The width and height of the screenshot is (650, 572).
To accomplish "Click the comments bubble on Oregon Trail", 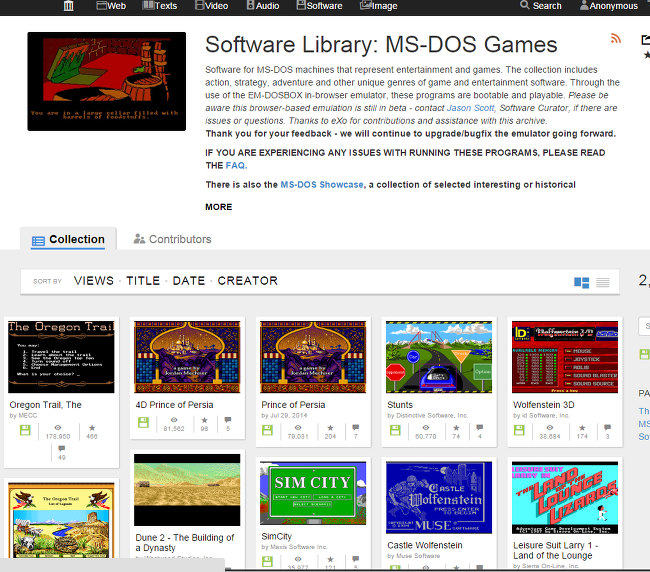I will pyautogui.click(x=62, y=448).
